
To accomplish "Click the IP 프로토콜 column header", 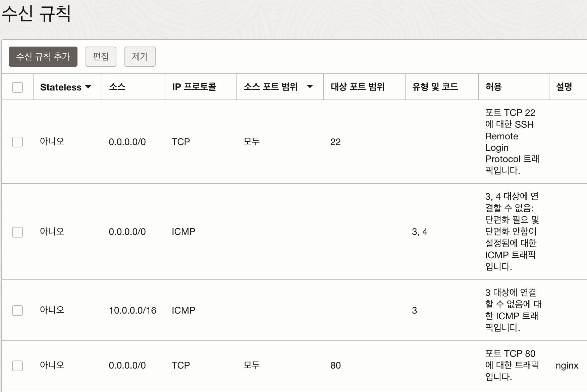I will click(194, 87).
